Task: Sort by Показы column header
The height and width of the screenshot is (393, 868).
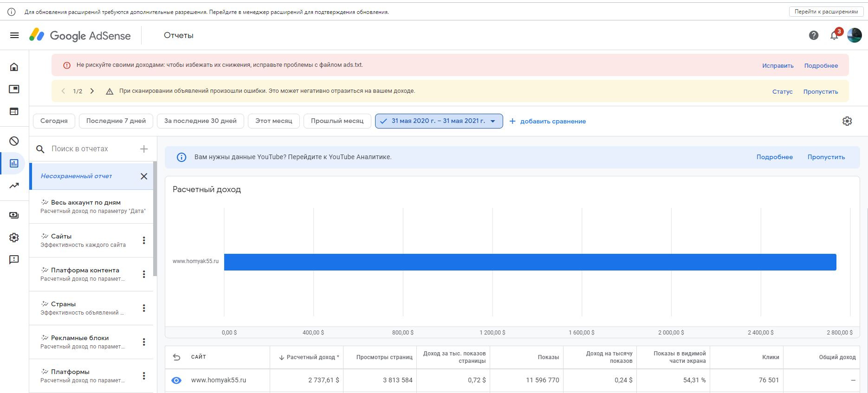Action: (548, 357)
